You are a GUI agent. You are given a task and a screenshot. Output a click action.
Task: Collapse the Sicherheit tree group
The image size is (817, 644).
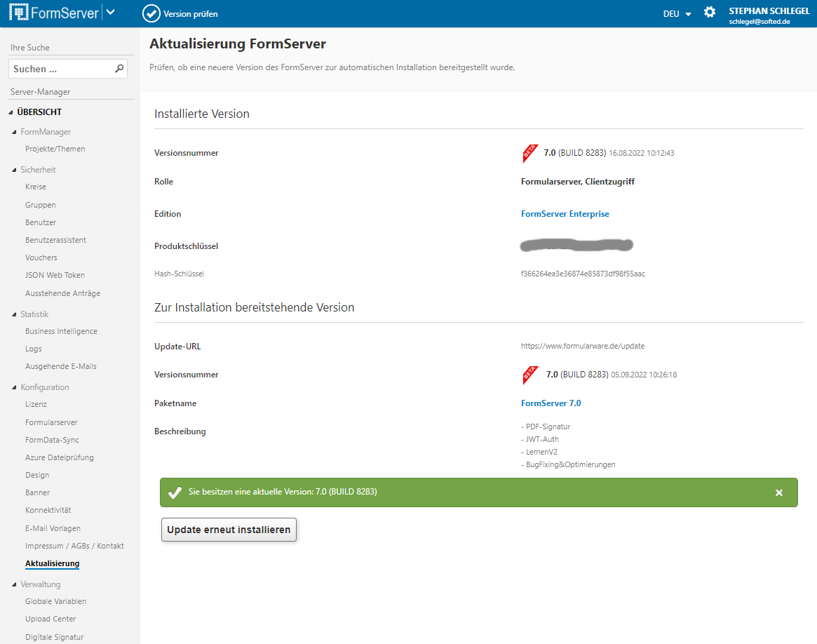coord(14,170)
